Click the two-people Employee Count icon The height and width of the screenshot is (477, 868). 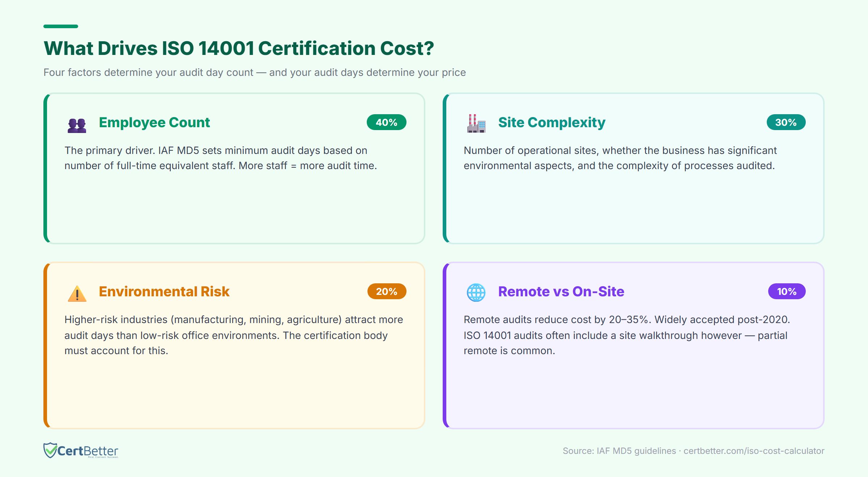coord(77,125)
